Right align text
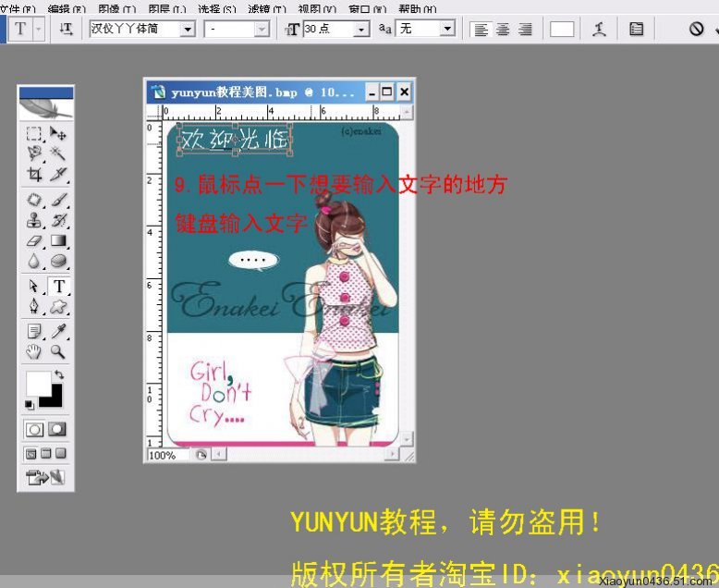Screen dimensions: 719x588 pyautogui.click(x=525, y=30)
